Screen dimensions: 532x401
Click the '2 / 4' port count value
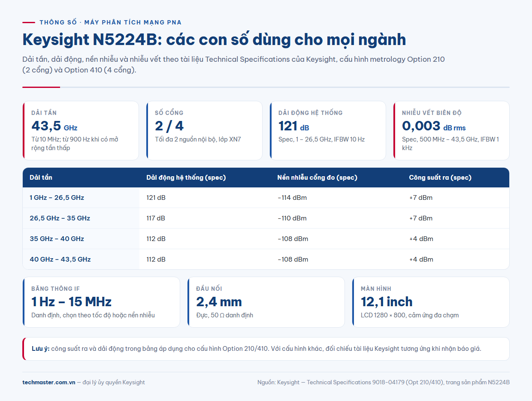169,126
